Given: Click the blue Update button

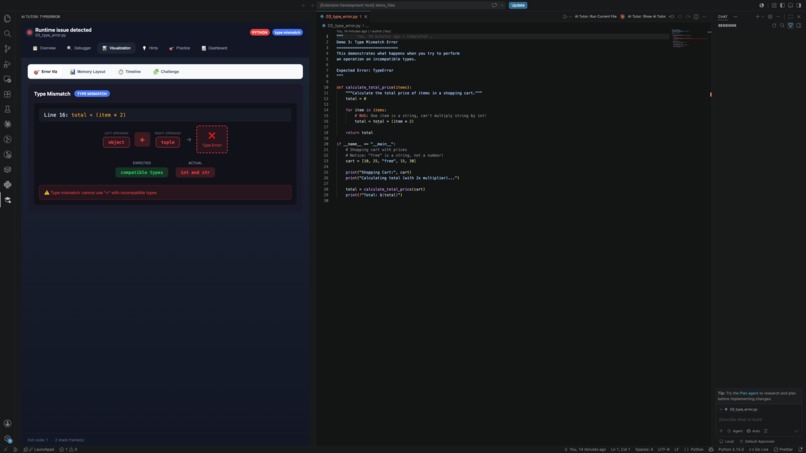Looking at the screenshot, I should point(518,5).
